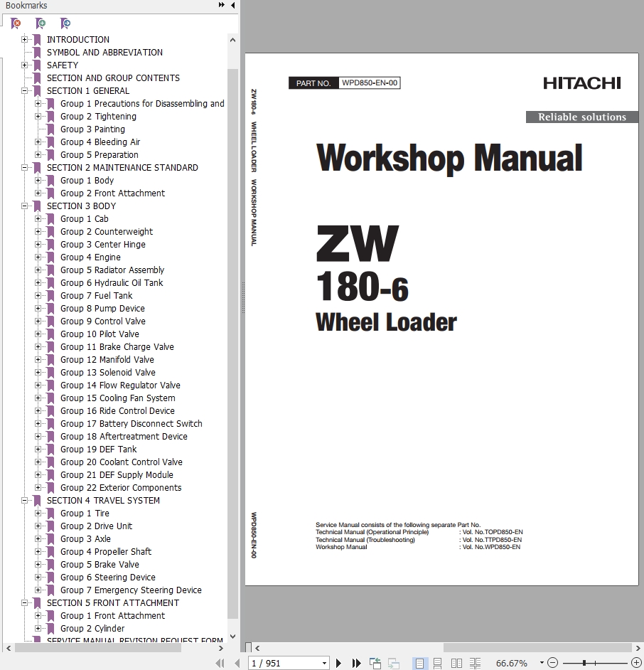
Task: Select Group 6 Hydraulic Oil Tank
Action: pyautogui.click(x=112, y=283)
